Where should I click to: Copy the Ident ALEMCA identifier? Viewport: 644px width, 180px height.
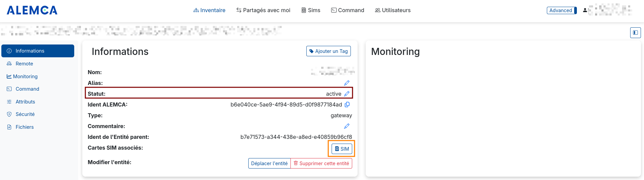click(x=347, y=104)
